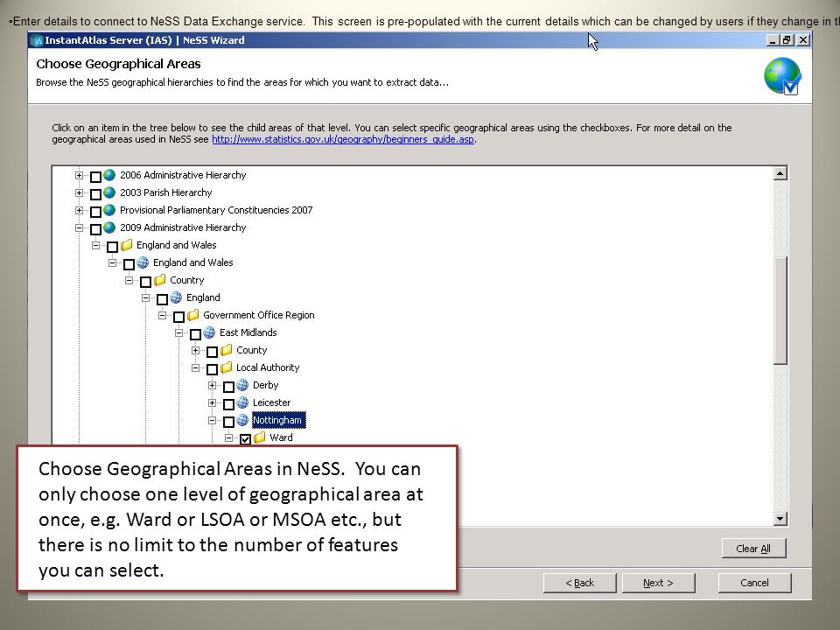Select the Derby tree label

pyautogui.click(x=266, y=385)
